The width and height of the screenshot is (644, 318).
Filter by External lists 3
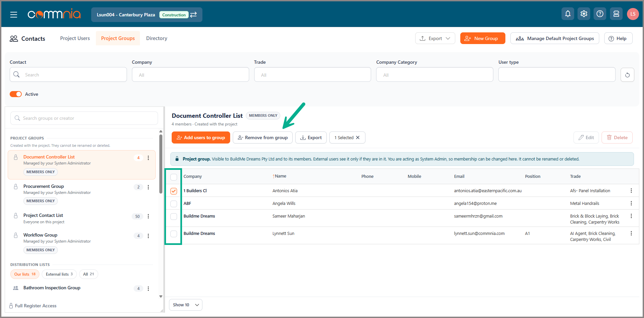59,274
